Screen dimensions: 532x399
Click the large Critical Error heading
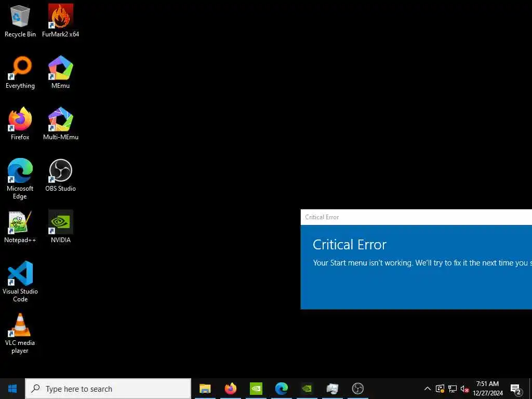coord(350,245)
